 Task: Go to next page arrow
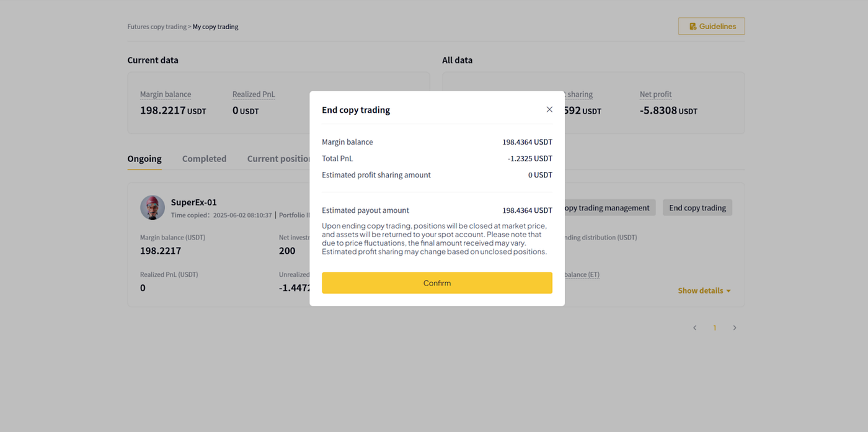tap(735, 328)
